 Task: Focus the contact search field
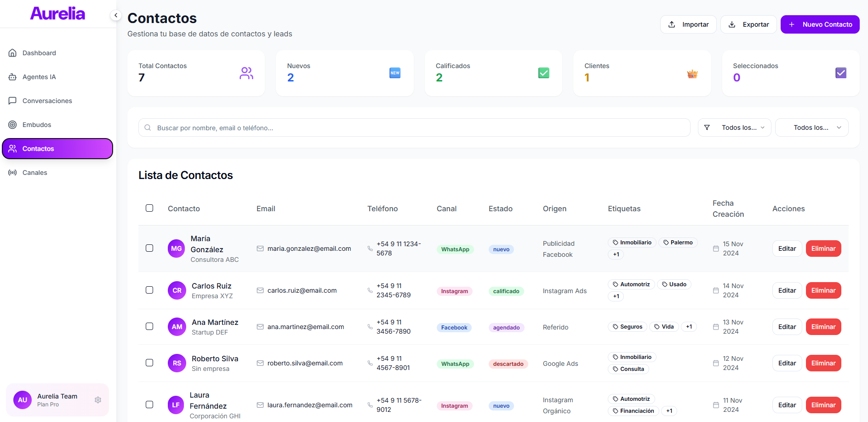(x=414, y=128)
